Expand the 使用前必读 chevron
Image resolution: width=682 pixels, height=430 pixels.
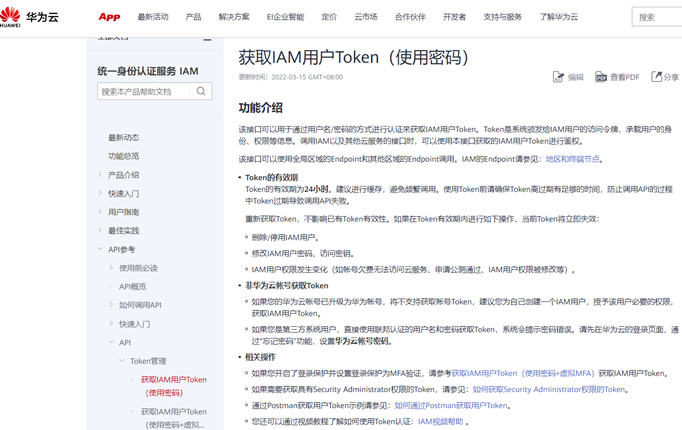click(x=111, y=268)
